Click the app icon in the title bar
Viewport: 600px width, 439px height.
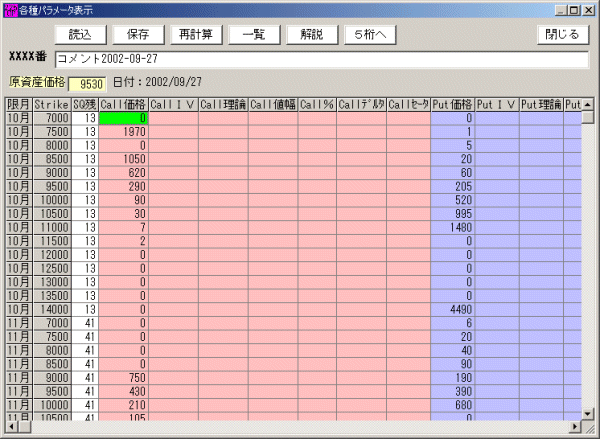pyautogui.click(x=11, y=10)
